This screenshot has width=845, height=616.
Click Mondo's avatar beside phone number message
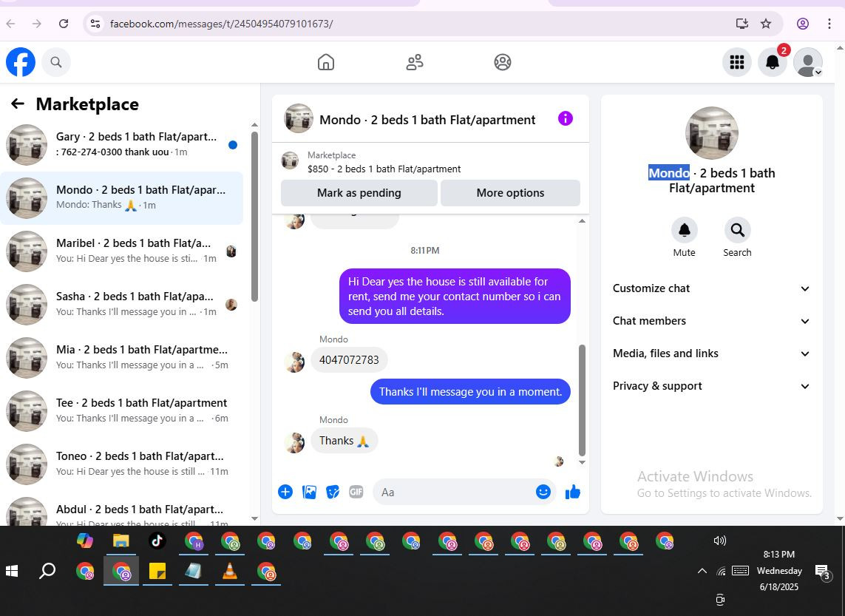[294, 362]
